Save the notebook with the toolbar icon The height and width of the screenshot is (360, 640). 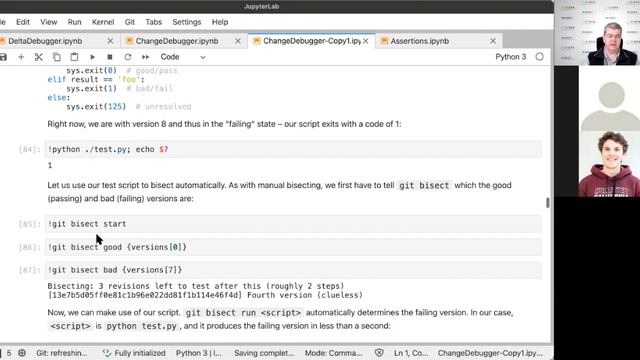coord(3,57)
